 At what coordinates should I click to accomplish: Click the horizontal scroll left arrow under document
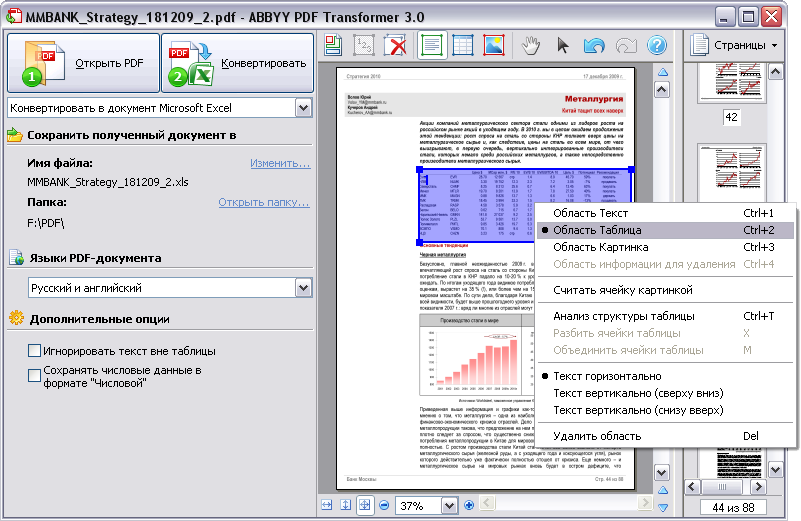(x=487, y=503)
